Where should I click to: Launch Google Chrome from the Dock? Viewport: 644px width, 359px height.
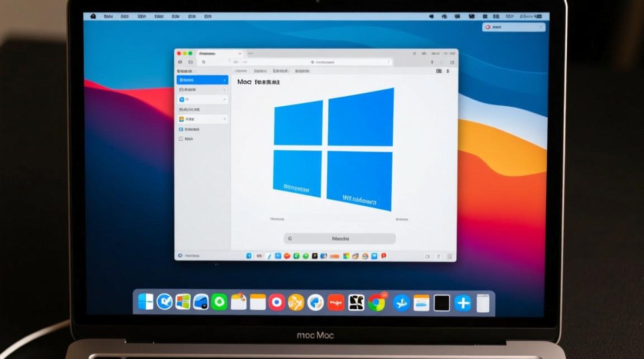click(x=377, y=303)
